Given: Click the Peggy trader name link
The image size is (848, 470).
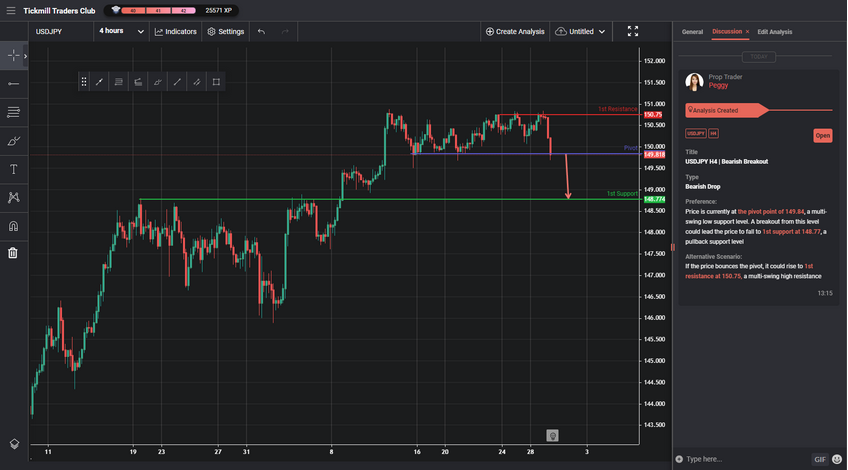Looking at the screenshot, I should (718, 85).
